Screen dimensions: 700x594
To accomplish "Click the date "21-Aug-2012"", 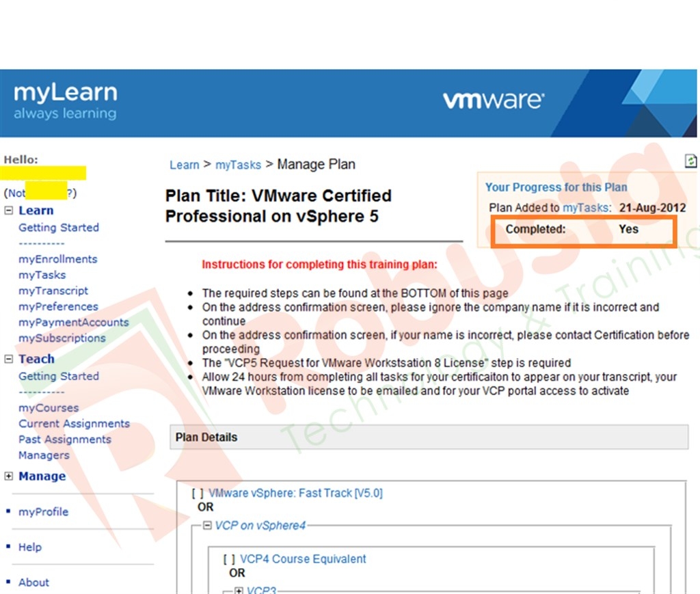I will pos(652,208).
